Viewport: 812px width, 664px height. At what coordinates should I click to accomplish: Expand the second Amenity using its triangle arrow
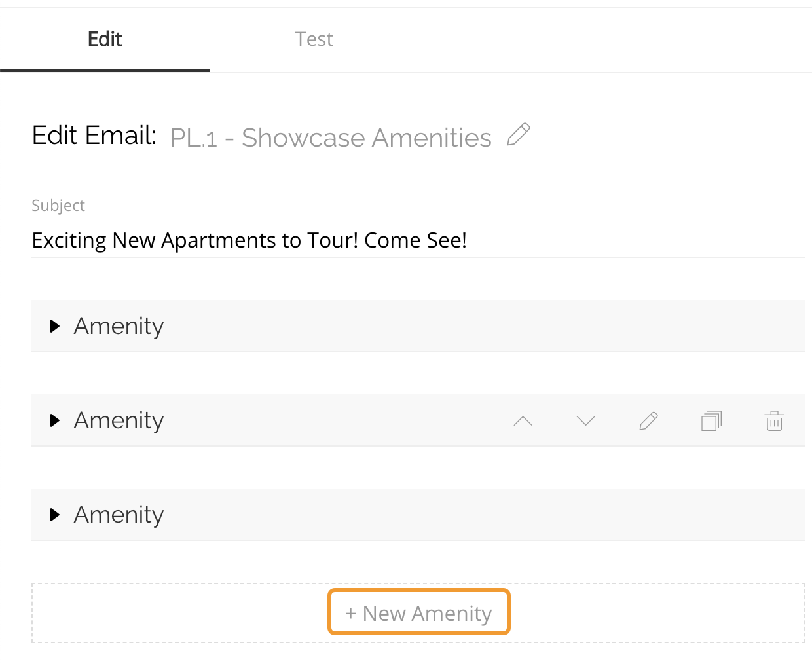tap(55, 420)
